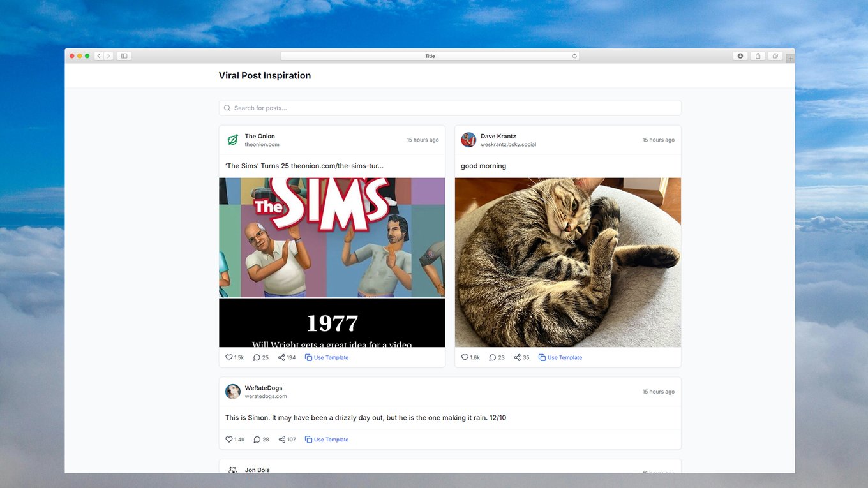This screenshot has width=868, height=488.
Task: Reload the page using the refresh icon
Action: [x=574, y=56]
